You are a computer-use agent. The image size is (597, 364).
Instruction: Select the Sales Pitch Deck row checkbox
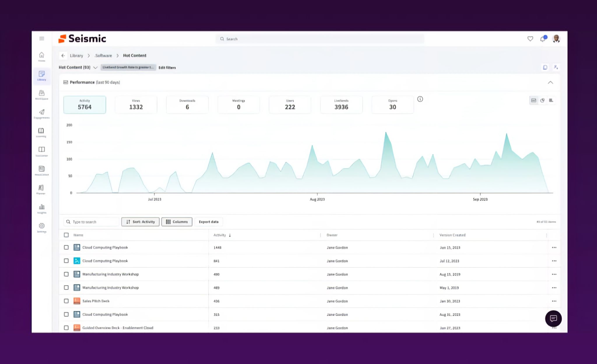click(66, 301)
